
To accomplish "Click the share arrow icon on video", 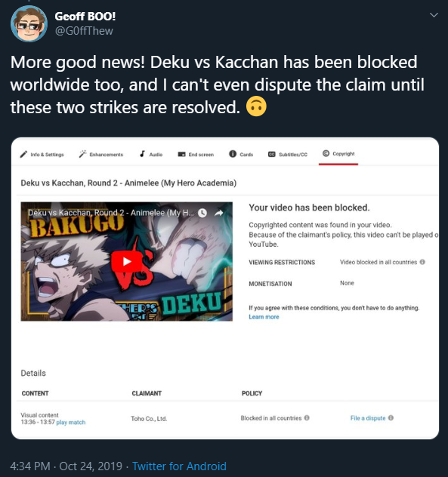I will (x=218, y=213).
